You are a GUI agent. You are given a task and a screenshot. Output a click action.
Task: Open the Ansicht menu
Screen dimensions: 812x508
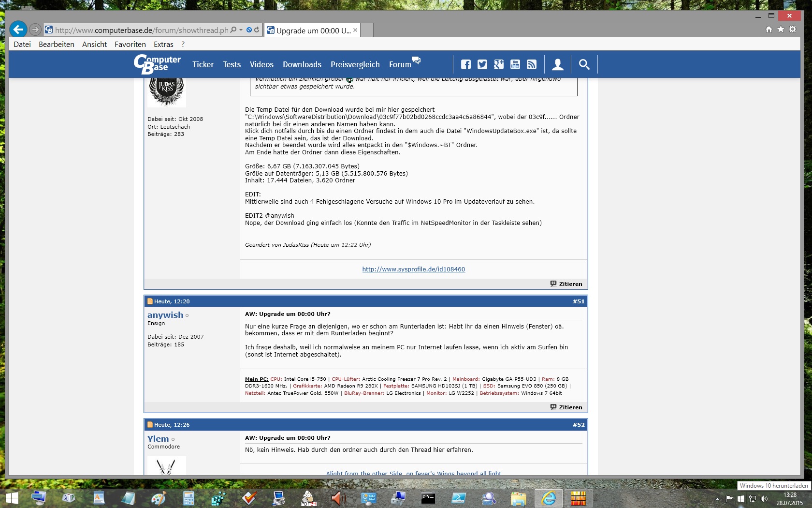click(94, 44)
